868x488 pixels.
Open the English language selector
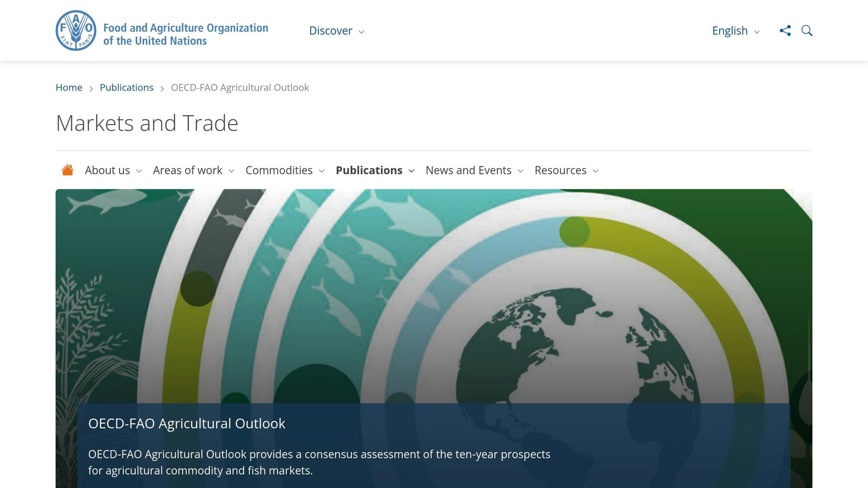tap(736, 30)
